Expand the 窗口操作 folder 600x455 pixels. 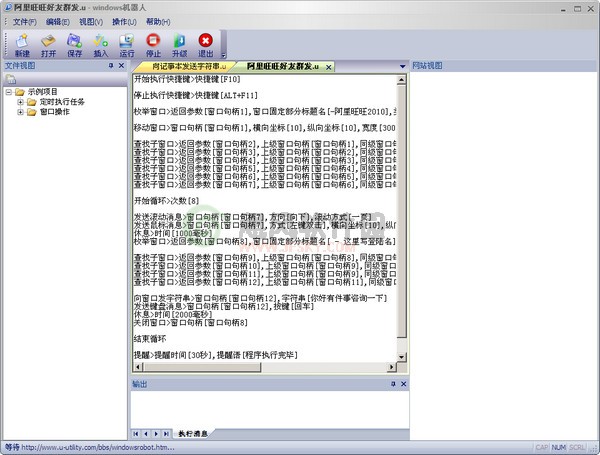click(20, 112)
